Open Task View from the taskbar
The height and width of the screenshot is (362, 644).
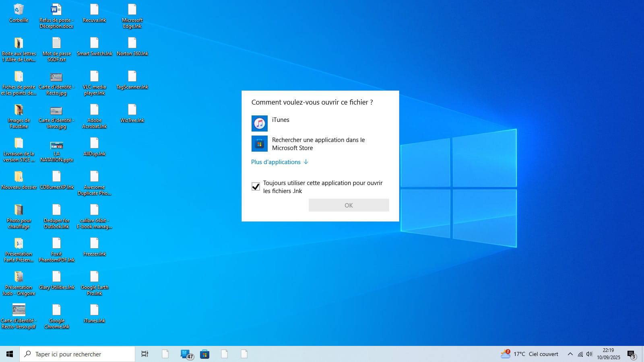click(145, 354)
